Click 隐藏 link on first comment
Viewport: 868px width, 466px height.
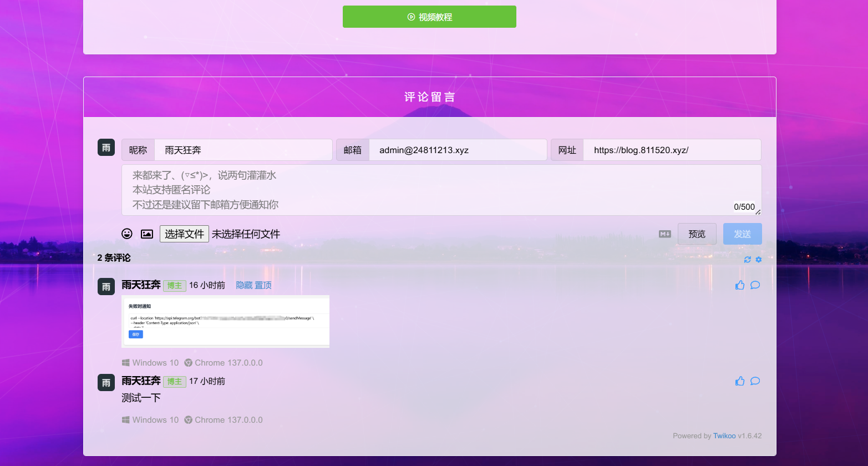[x=244, y=285]
